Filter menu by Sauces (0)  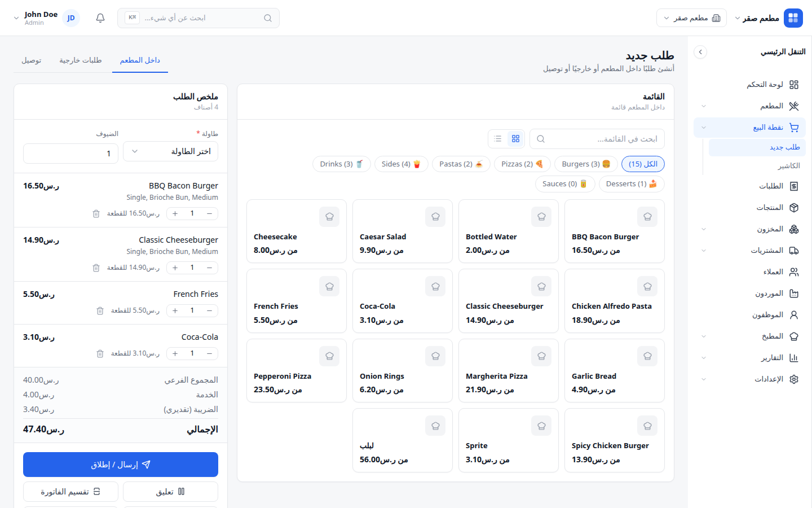tap(565, 184)
